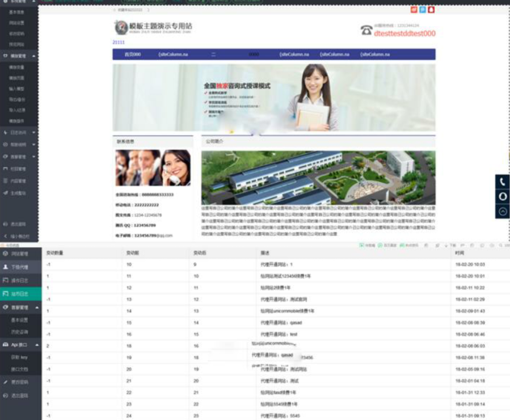This screenshot has height=420, width=510.
Task: Click the cell '18-02-11 02:29'
Action: [x=470, y=299]
